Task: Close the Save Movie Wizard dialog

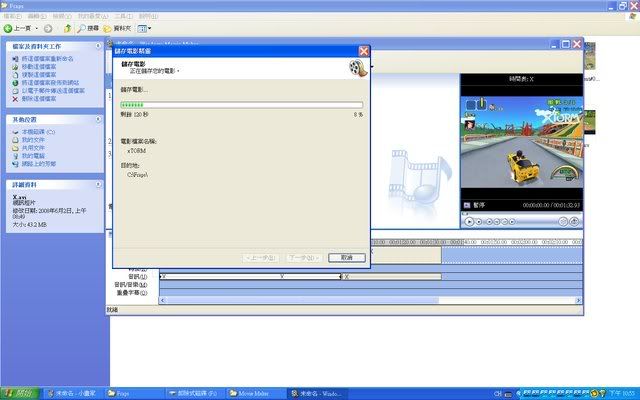Action: point(363,51)
